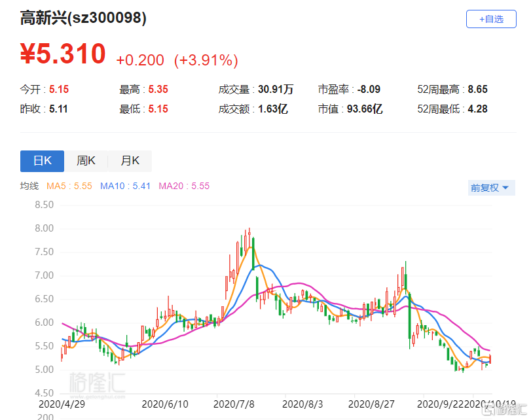
Task: Click the stock title 高新兴(sz300098)
Action: (x=83, y=18)
